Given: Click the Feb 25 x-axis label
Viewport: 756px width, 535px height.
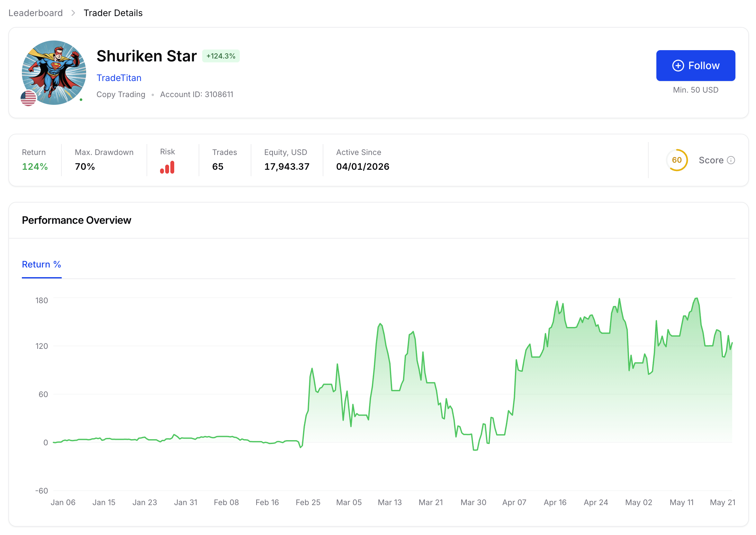Looking at the screenshot, I should pos(308,503).
